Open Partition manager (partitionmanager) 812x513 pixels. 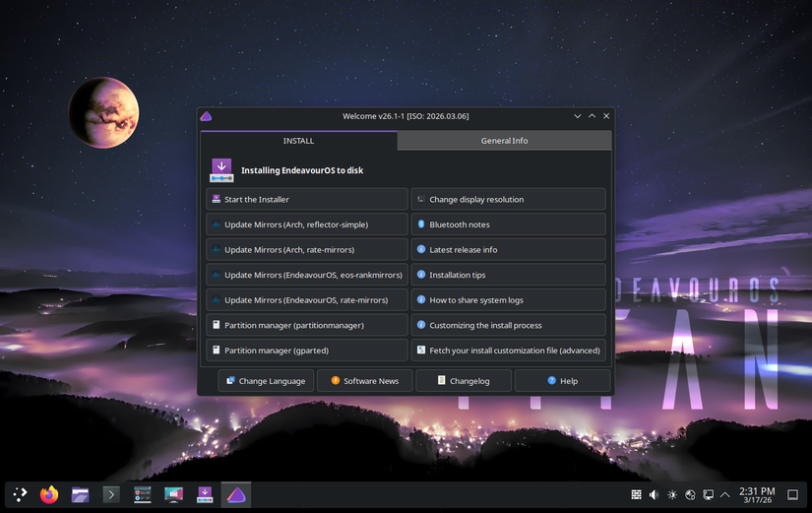[x=307, y=325]
